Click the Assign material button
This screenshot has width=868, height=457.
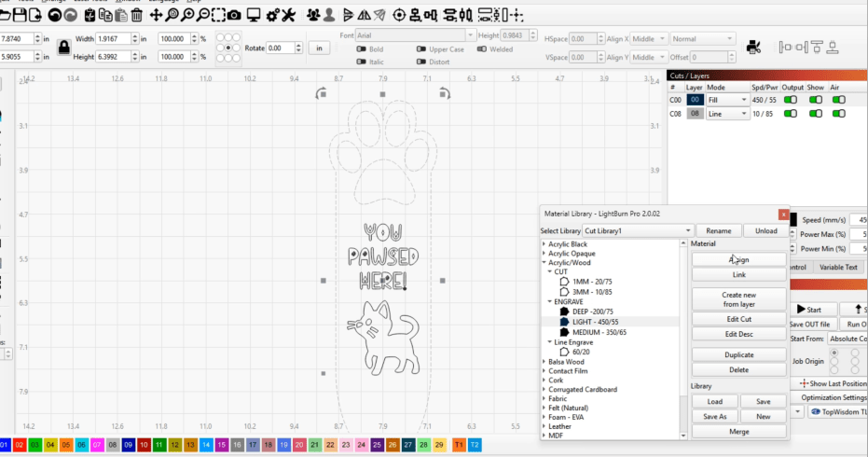click(x=738, y=260)
